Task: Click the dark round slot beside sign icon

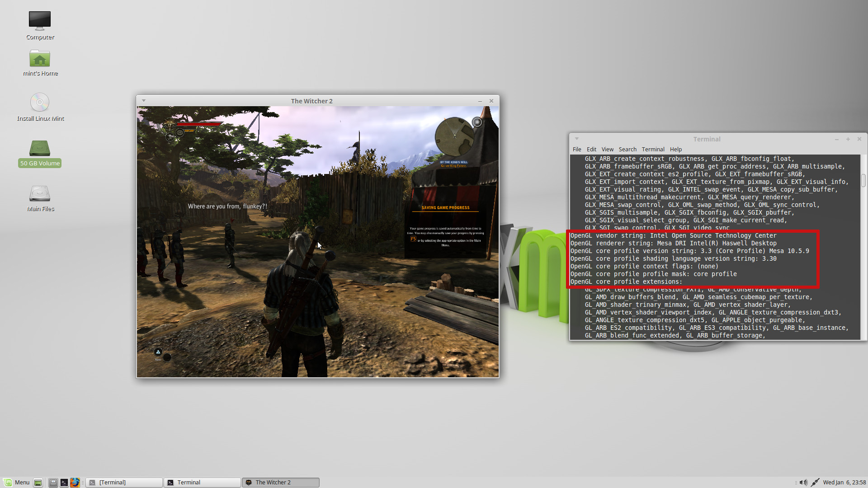Action: pos(167,357)
